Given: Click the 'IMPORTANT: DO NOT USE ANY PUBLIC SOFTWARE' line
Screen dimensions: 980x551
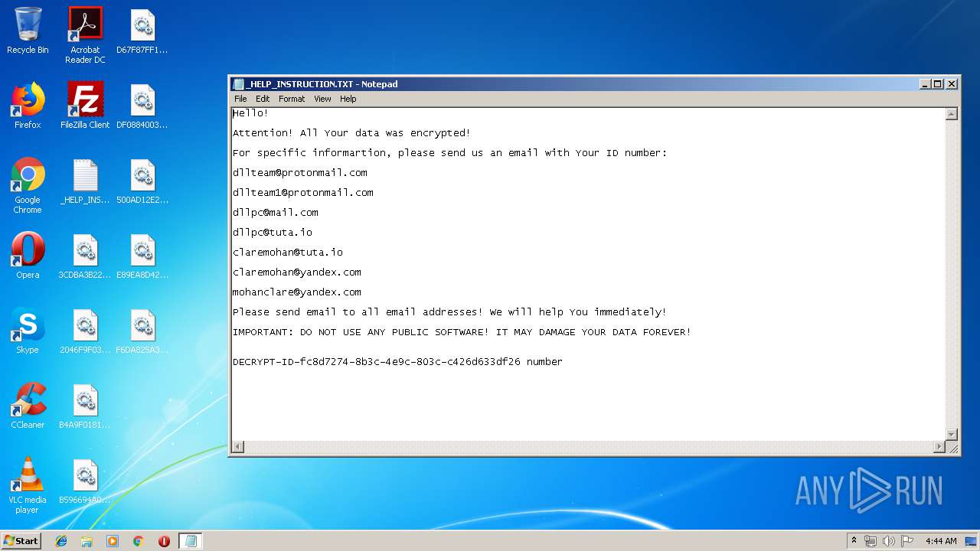Looking at the screenshot, I should 462,332.
